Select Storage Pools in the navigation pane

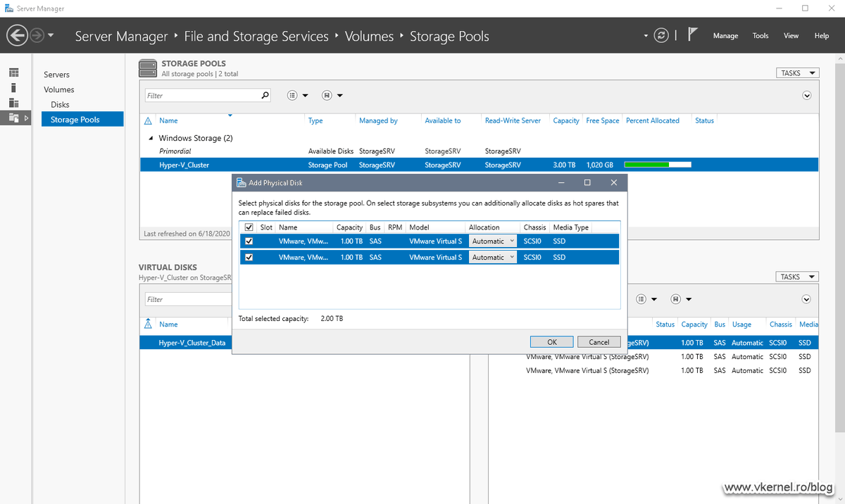click(82, 120)
